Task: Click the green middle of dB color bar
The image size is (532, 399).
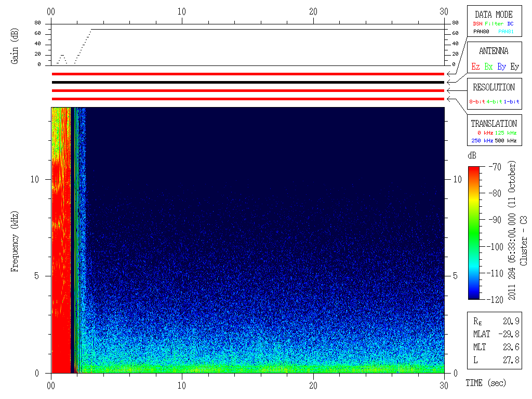Action: (474, 233)
